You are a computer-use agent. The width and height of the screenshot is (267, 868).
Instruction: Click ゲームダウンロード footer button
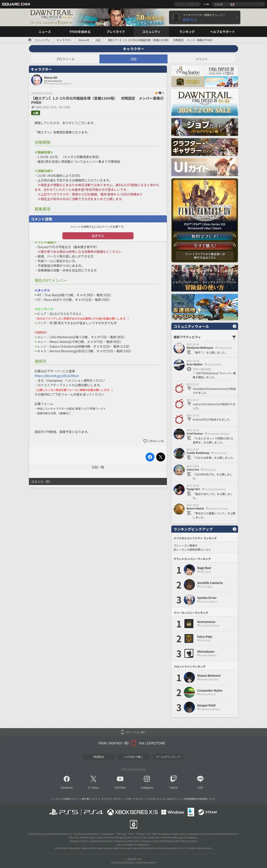168,757
